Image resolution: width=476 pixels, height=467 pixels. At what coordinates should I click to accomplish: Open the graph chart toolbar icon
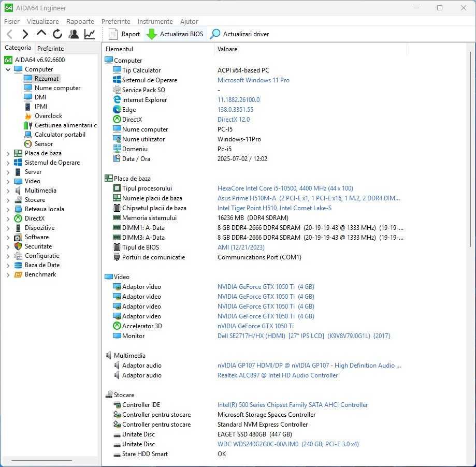[x=90, y=34]
